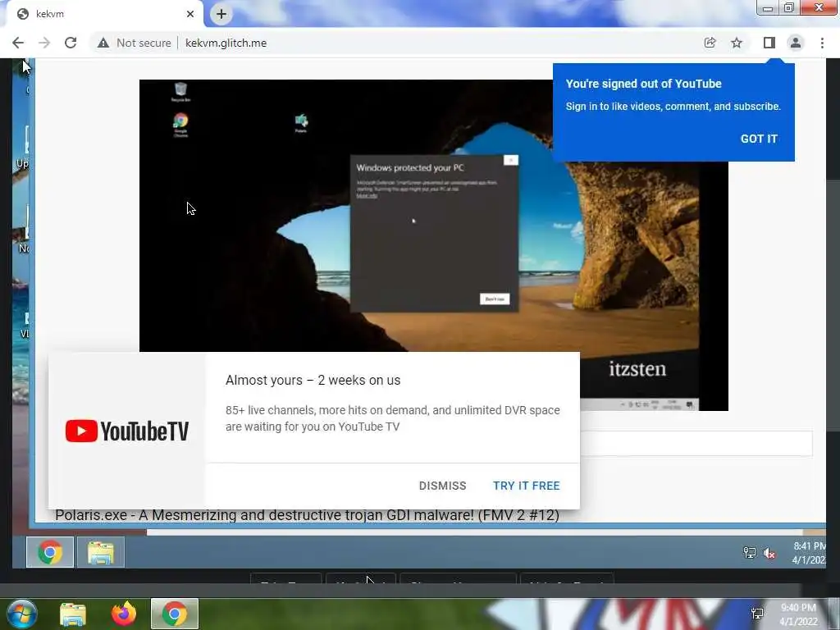The width and height of the screenshot is (840, 630).
Task: Click TRY IT FREE for YouTube TV
Action: pyautogui.click(x=526, y=486)
